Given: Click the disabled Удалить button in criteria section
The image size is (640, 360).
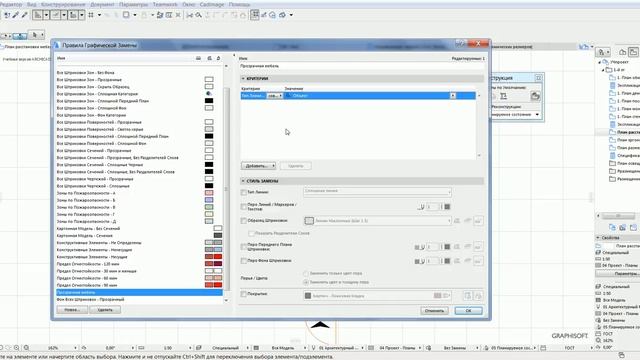Looking at the screenshot, I should coord(296,166).
